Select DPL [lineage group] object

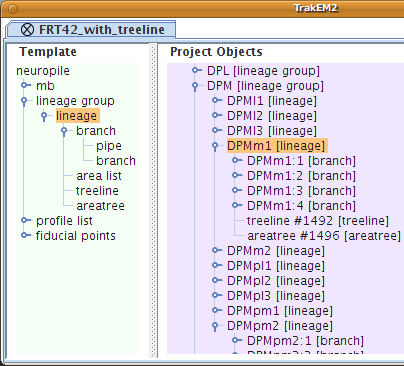coord(263,71)
